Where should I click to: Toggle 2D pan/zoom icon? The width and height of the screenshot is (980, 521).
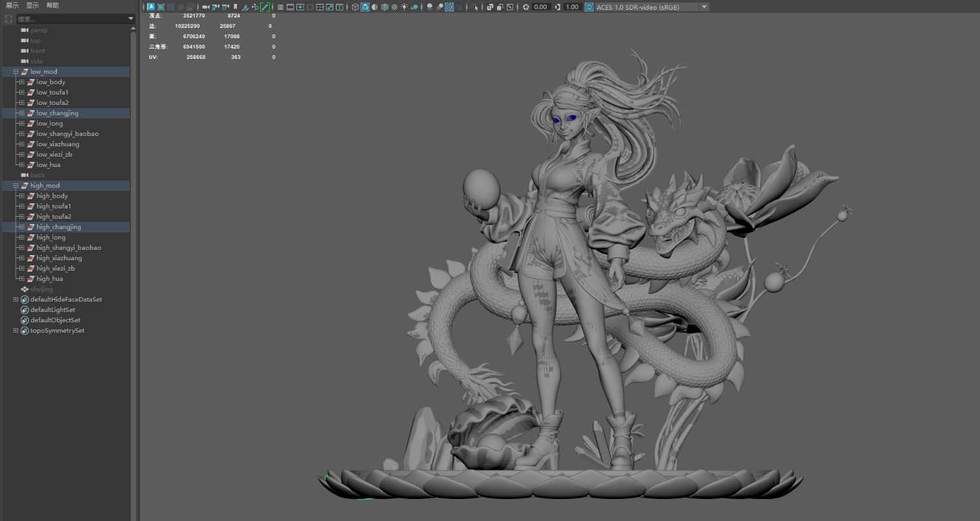[255, 7]
